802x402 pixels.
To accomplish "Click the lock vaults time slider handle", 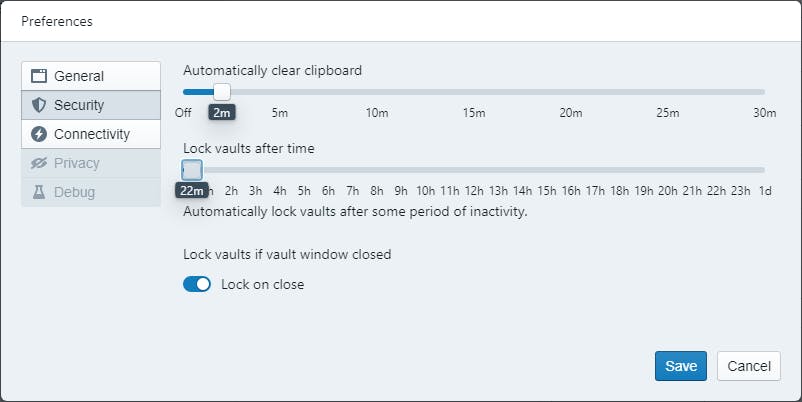I will click(x=192, y=170).
